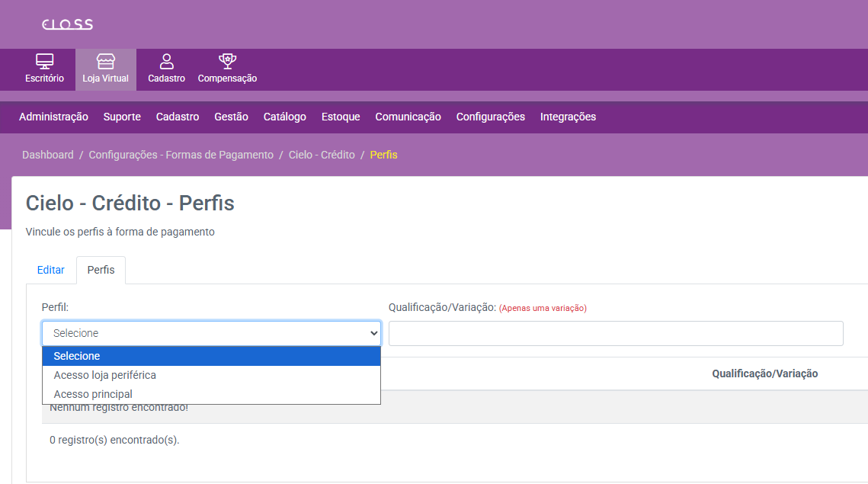This screenshot has height=484, width=868.
Task: Open the Loja Virtual storefront icon
Action: 105,62
